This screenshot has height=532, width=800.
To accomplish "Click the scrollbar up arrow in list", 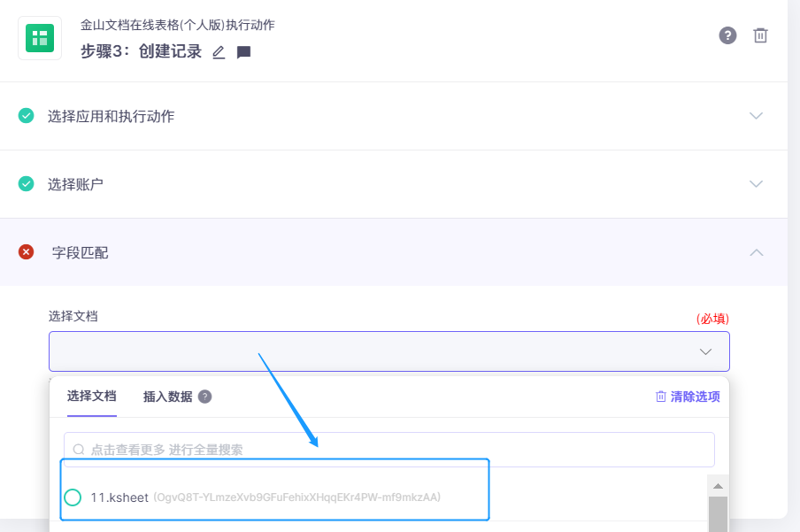I will [x=718, y=486].
